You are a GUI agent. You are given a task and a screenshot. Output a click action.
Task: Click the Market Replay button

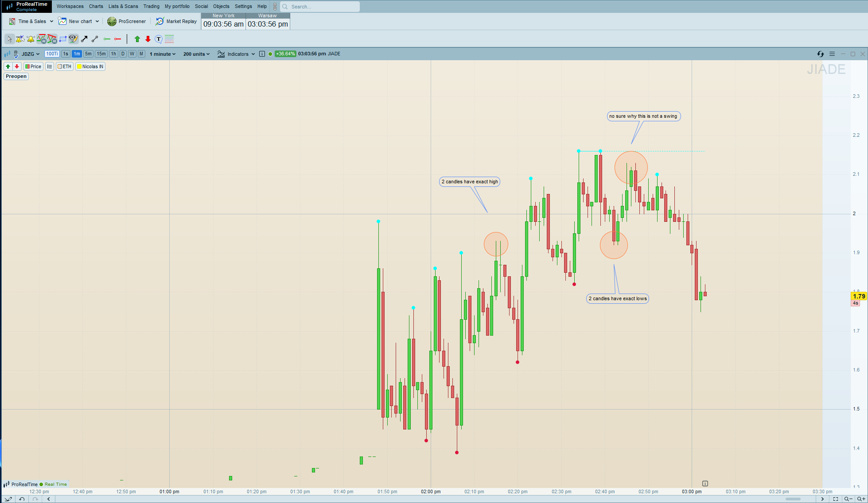point(176,21)
